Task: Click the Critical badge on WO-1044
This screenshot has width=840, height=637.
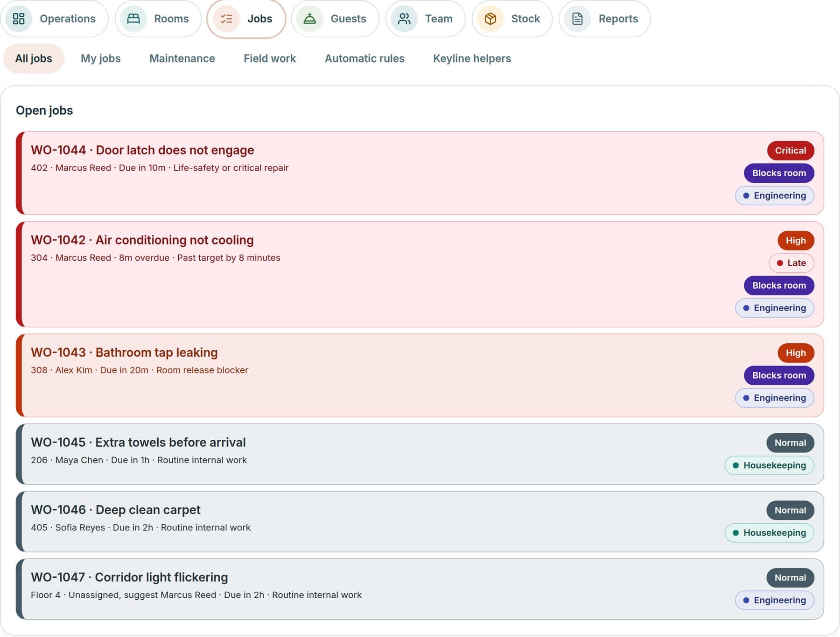Action: tap(791, 151)
